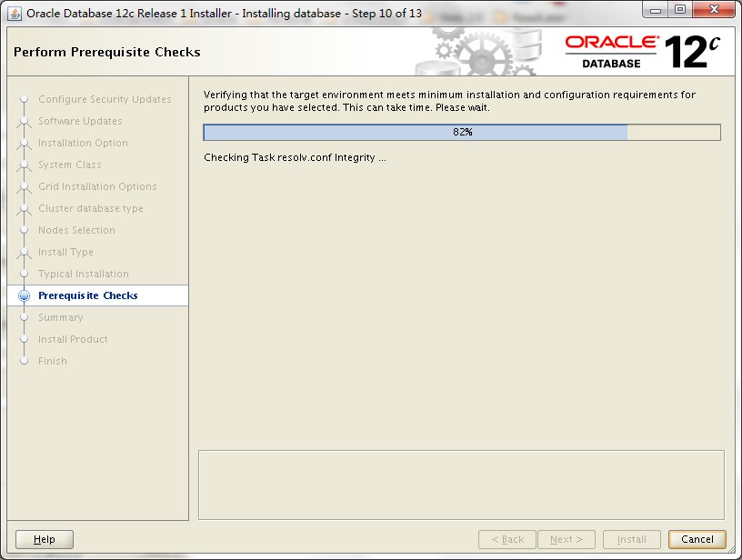Select the Install Product step
The image size is (742, 560).
click(x=73, y=339)
